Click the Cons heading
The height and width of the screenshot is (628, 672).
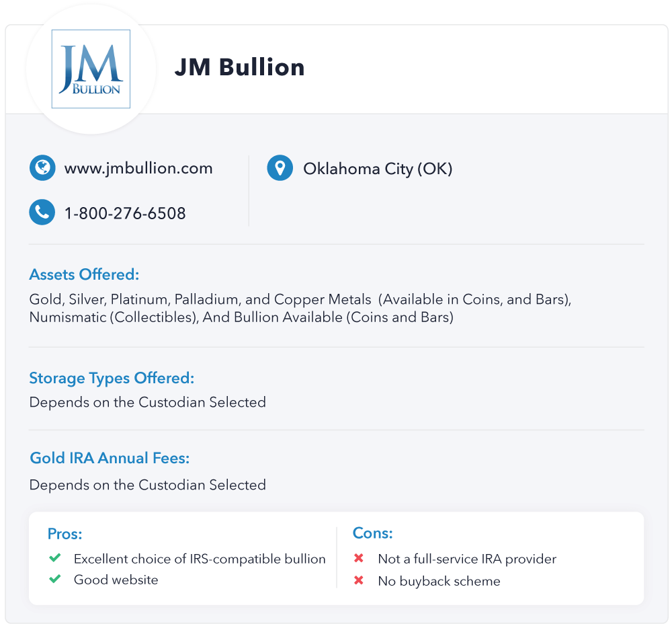(373, 533)
